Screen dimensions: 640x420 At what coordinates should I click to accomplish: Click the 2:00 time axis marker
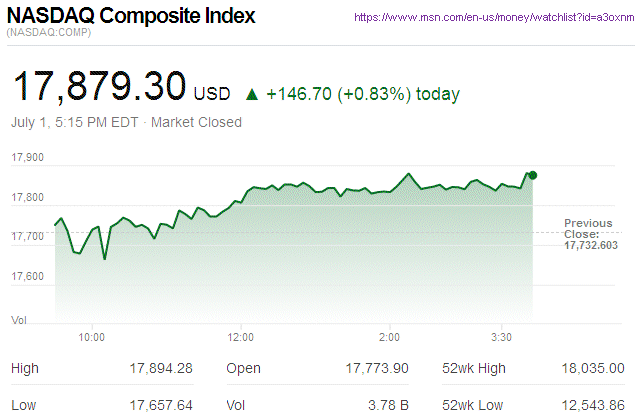390,337
